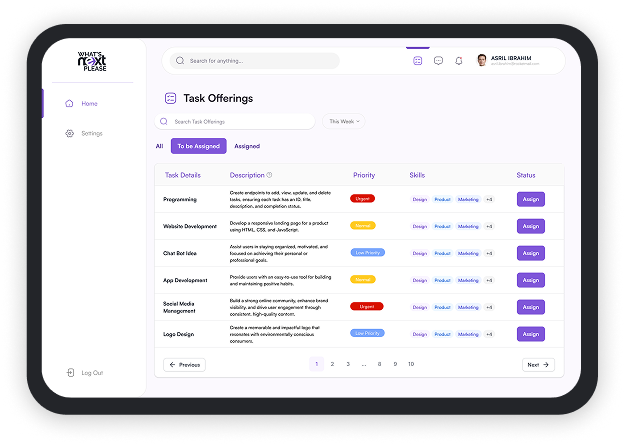The width and height of the screenshot is (625, 445).
Task: Expand the ellipsis in pagination
Action: pyautogui.click(x=364, y=365)
